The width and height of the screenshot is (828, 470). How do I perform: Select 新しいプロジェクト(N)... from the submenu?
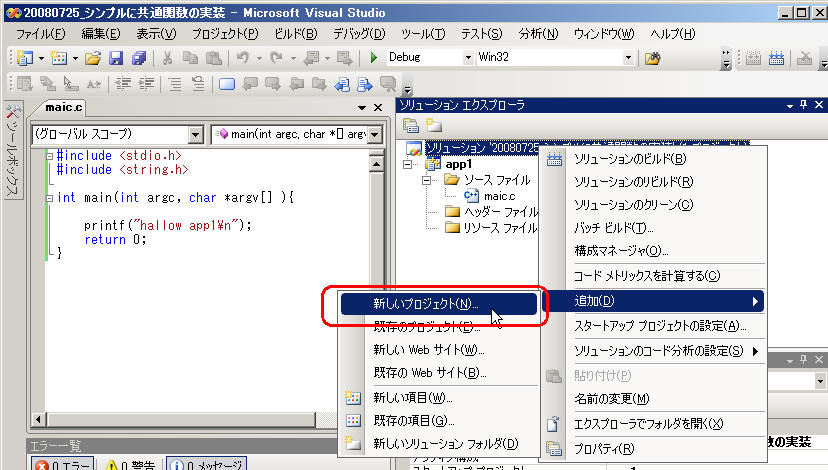438,303
